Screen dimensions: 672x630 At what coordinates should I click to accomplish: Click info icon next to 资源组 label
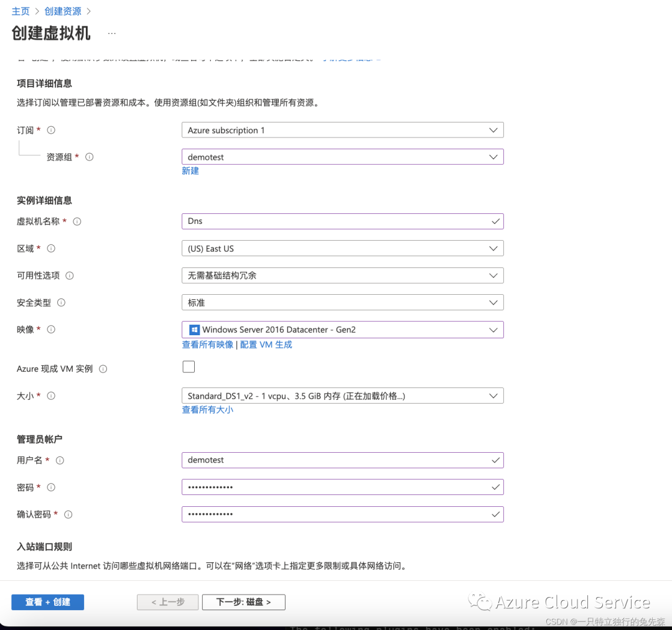(89, 157)
